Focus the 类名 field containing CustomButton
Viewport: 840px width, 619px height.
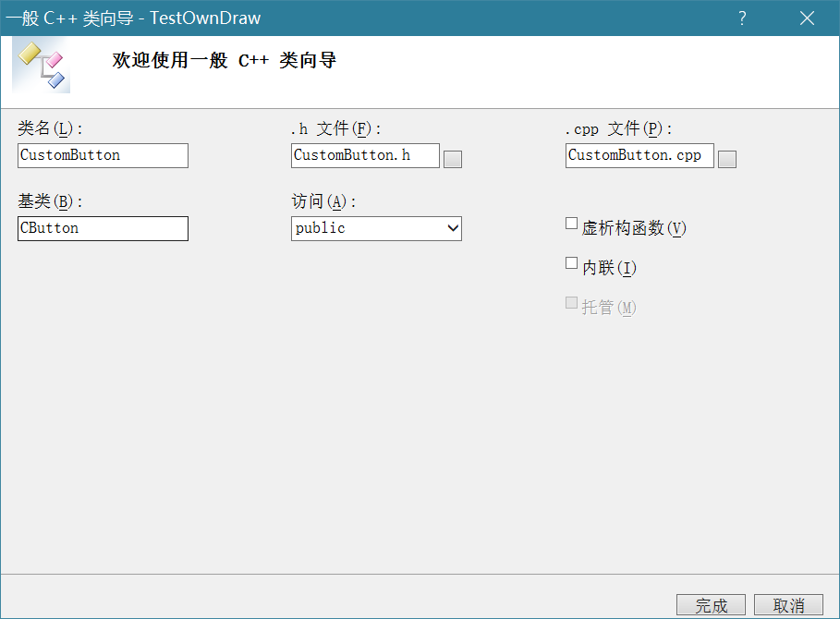pyautogui.click(x=103, y=155)
